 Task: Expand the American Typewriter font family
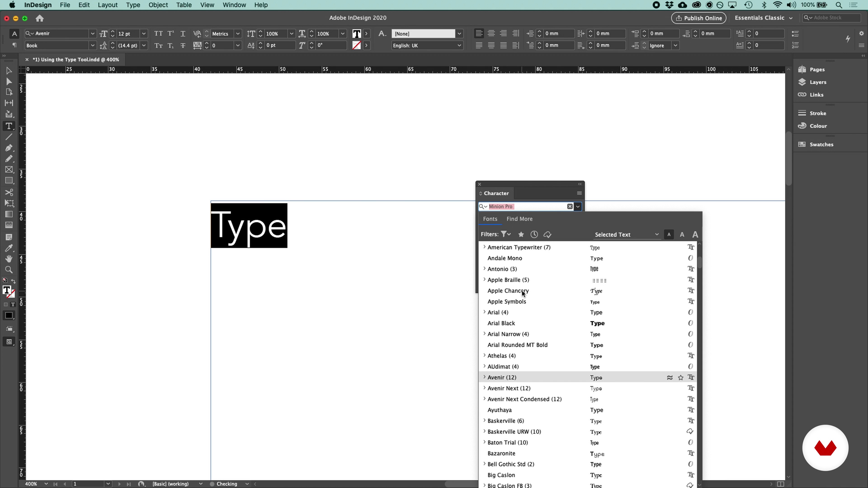[485, 247]
